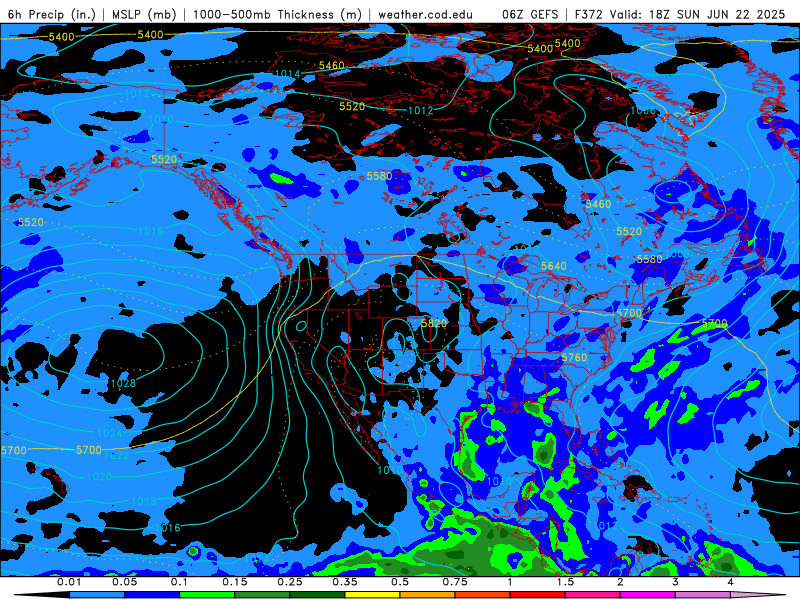Image resolution: width=800 pixels, height=600 pixels.
Task: Click the 1018 isobar label
Action: [x=144, y=501]
